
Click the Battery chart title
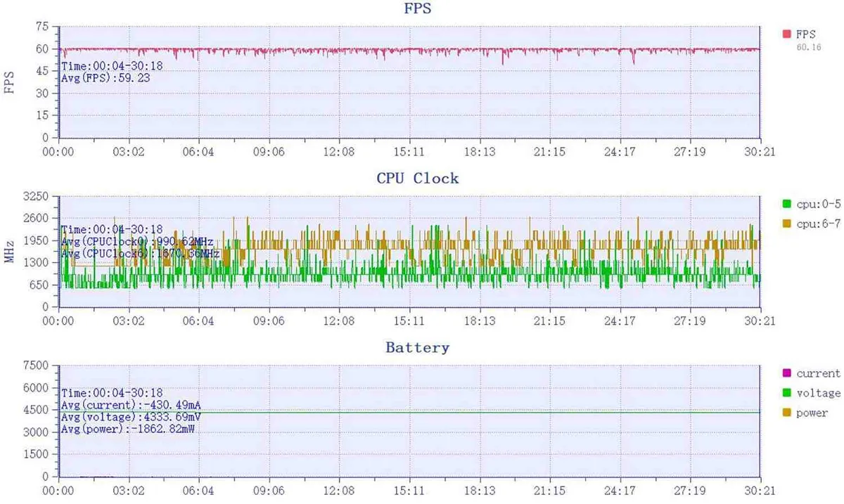coord(417,348)
